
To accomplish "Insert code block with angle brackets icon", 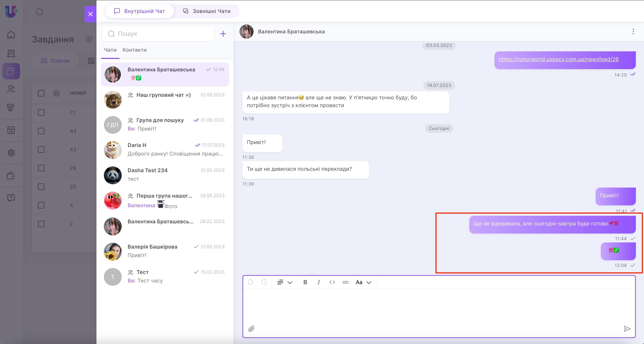I will pos(332,282).
